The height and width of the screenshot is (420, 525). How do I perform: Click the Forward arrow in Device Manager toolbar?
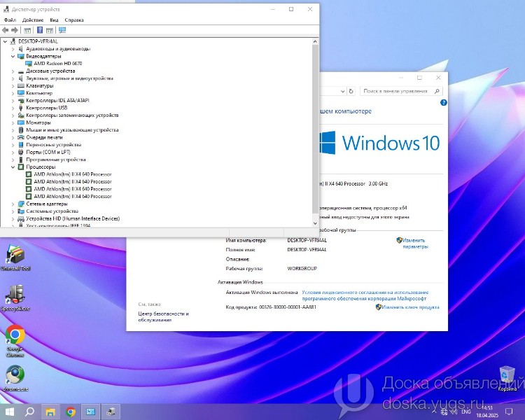coord(15,30)
